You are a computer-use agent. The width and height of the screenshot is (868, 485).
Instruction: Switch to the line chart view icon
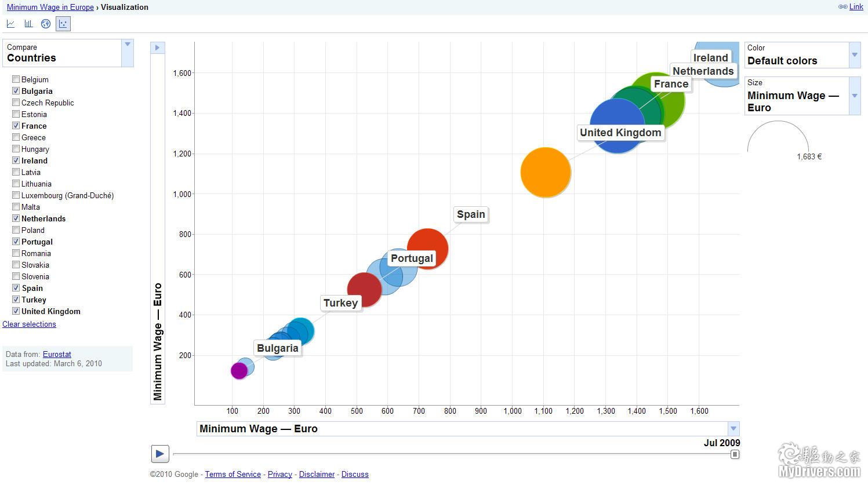point(11,24)
